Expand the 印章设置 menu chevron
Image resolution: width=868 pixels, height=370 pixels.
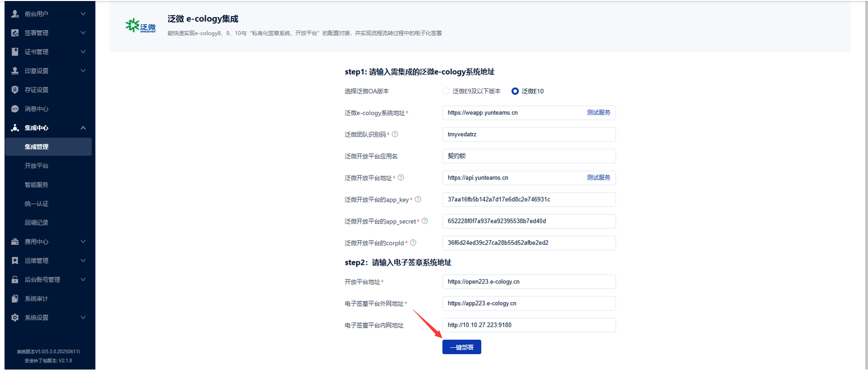[x=83, y=71]
